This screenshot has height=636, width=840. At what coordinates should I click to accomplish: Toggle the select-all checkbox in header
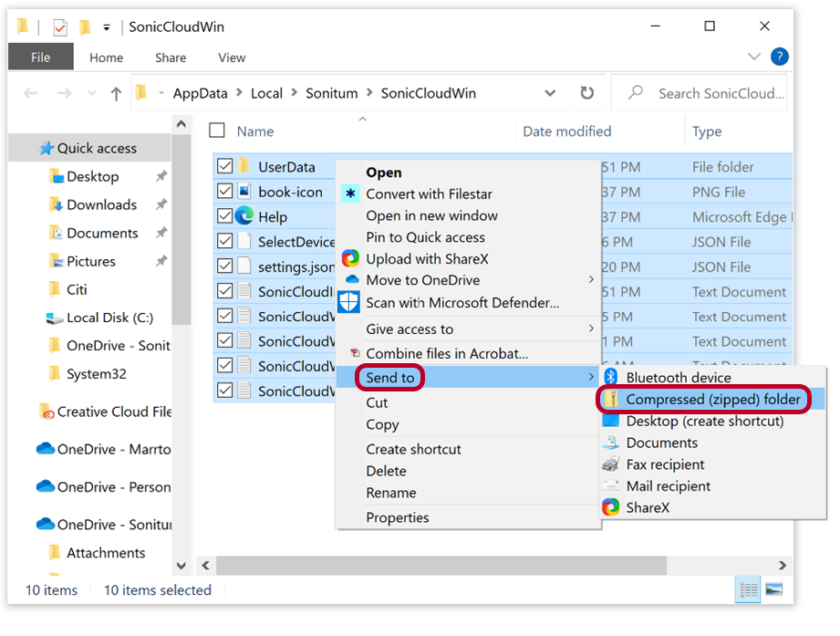pos(216,130)
